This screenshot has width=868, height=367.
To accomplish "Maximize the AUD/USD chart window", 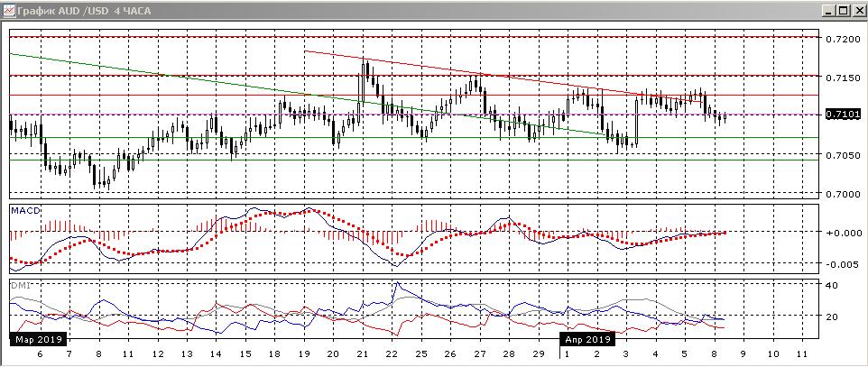I will tap(842, 11).
